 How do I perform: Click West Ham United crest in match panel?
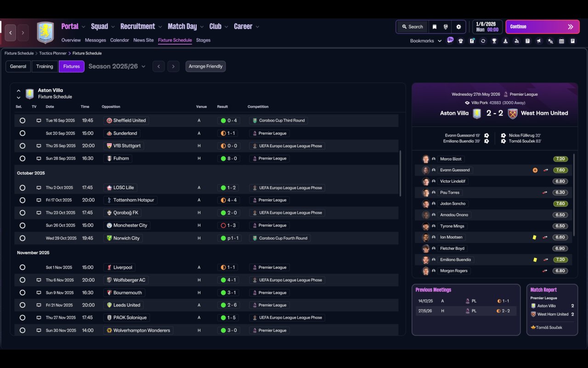513,113
